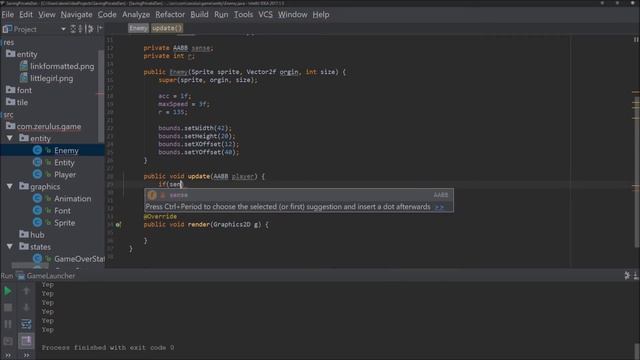Screen dimensions: 640x360
Task: Open the File menu
Action: tap(8, 15)
